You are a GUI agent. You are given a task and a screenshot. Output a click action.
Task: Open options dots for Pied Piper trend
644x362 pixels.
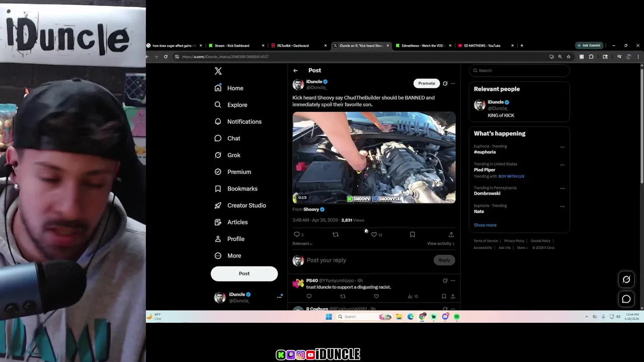[x=562, y=165]
